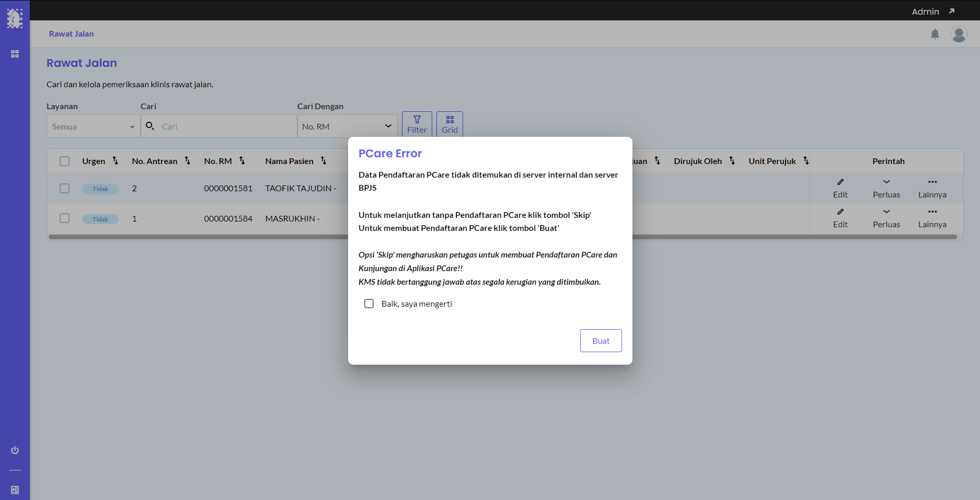Open the Rawat Jalan breadcrumb link
Viewport: 980px width, 500px height.
[72, 34]
